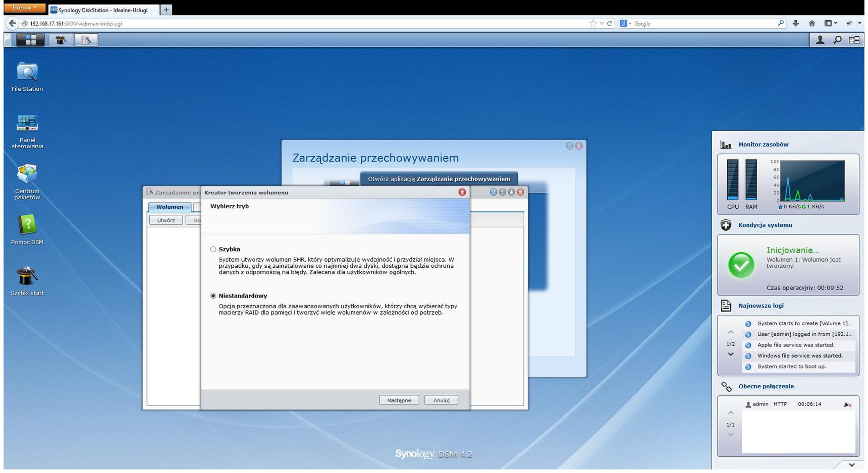The height and width of the screenshot is (473, 868).
Task: Open bookmarks menu dropdown in Firefox
Action: tap(830, 23)
